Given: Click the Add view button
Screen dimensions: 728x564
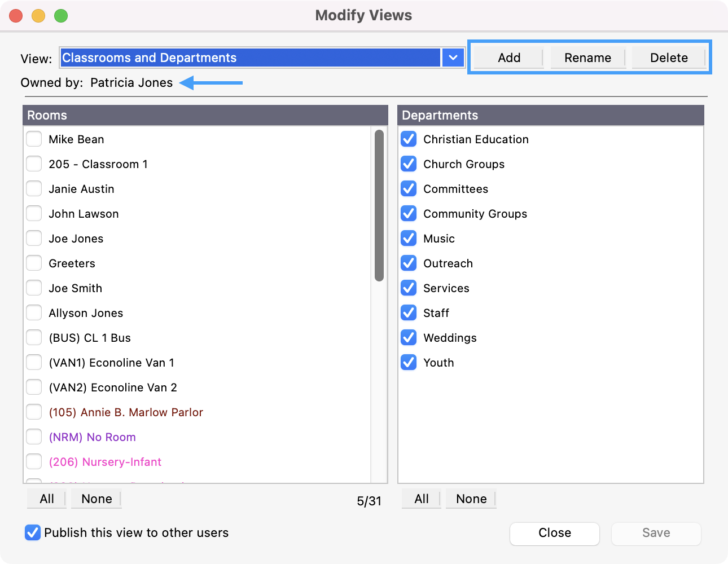Looking at the screenshot, I should pos(508,58).
